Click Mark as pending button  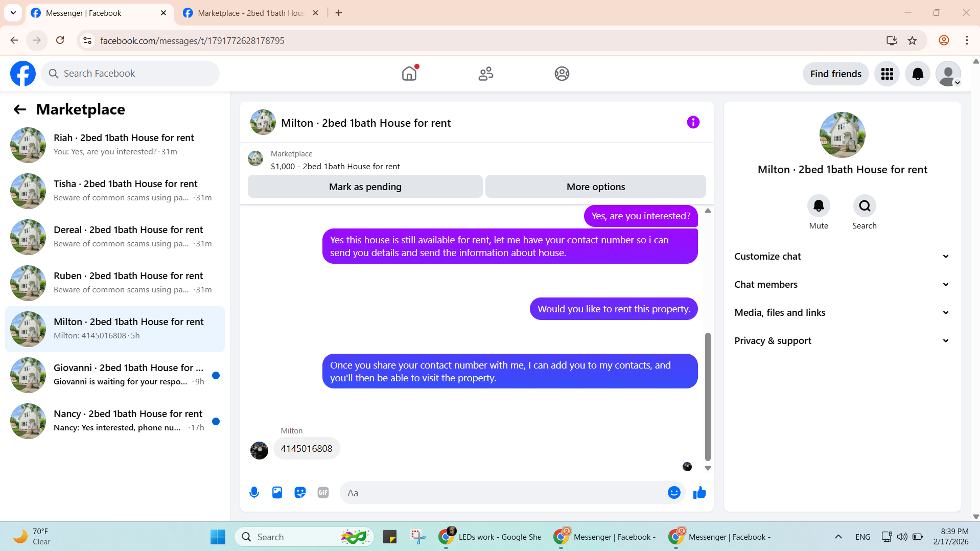tap(365, 187)
